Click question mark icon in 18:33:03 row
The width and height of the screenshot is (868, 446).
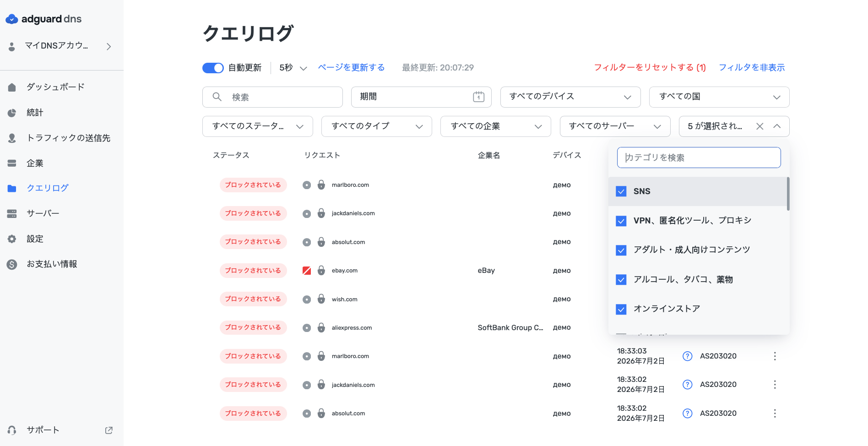pos(687,356)
